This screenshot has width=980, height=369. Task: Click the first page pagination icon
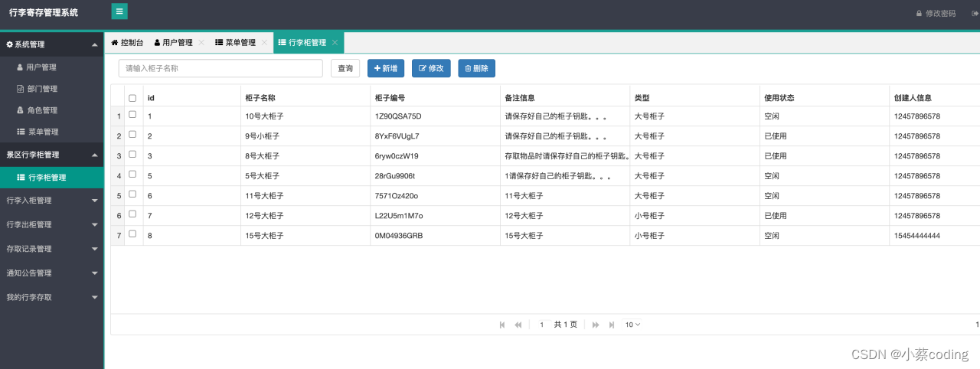pos(502,325)
